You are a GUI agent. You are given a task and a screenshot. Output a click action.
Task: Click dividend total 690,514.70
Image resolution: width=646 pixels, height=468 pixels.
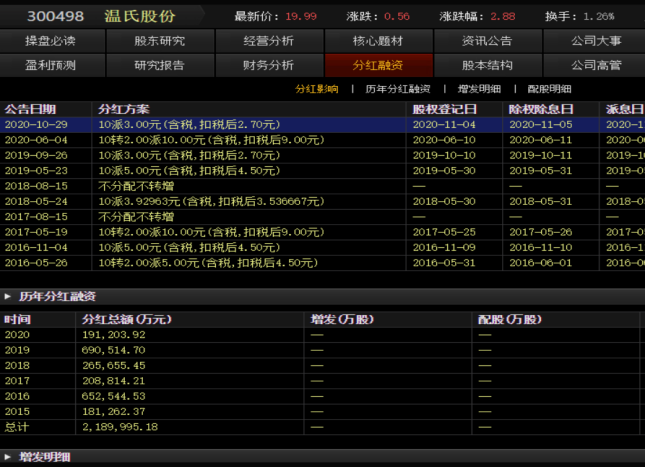[114, 350]
